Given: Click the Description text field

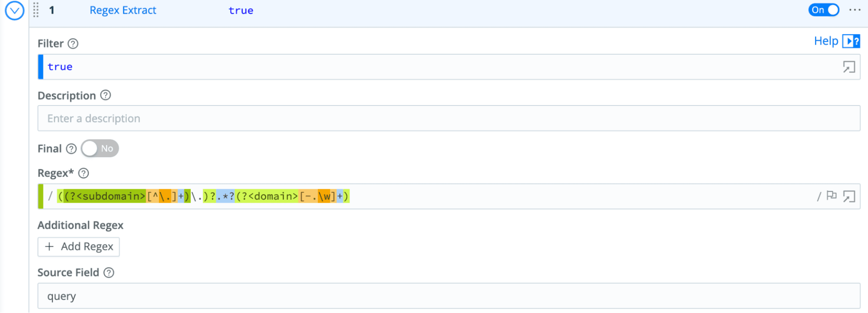Looking at the screenshot, I should (x=434, y=119).
